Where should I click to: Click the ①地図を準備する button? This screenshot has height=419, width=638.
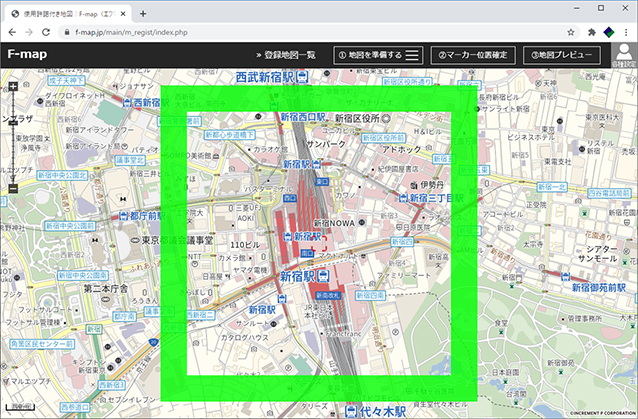[x=378, y=55]
